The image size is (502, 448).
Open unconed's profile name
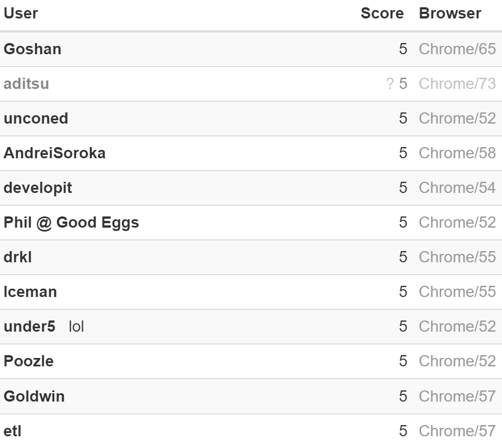tap(36, 119)
